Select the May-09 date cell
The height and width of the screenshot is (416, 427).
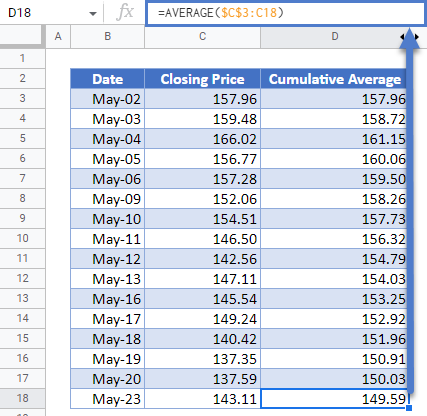(107, 199)
